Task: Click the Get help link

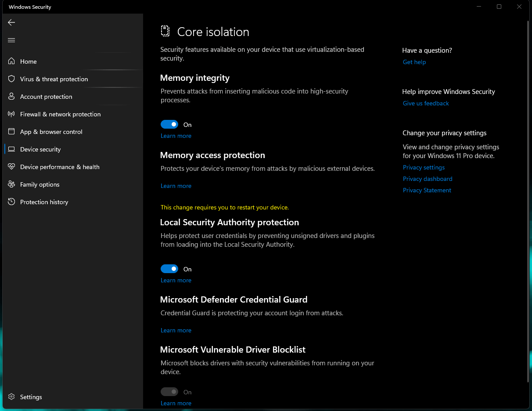Action: point(414,62)
